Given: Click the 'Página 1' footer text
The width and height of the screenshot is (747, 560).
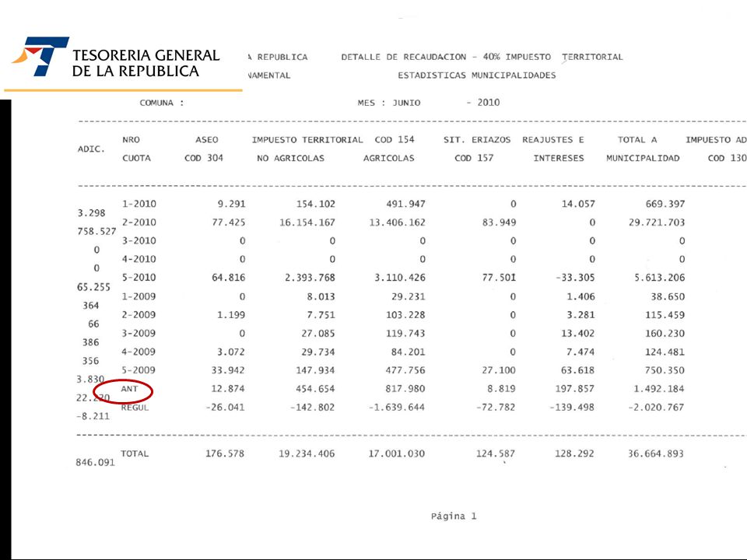Looking at the screenshot, I should [454, 516].
